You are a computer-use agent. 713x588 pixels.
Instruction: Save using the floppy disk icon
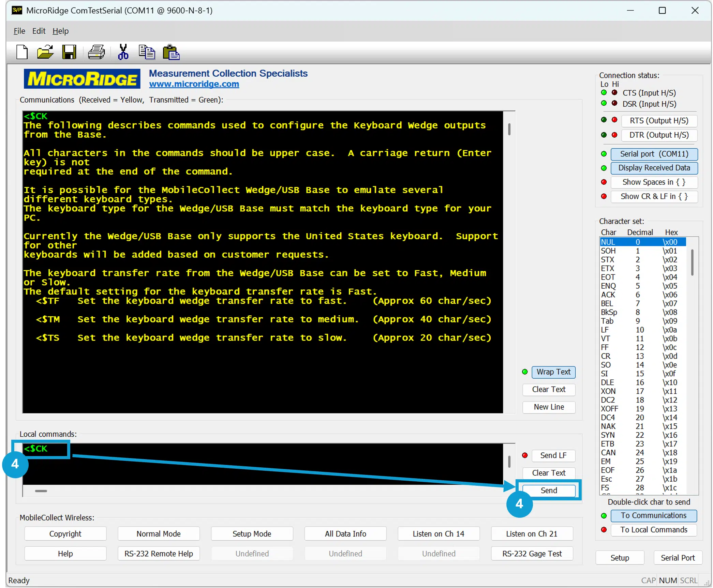click(x=69, y=52)
